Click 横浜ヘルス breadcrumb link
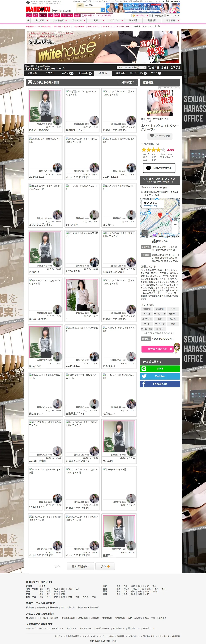206x644 pixels. (x=68, y=26)
